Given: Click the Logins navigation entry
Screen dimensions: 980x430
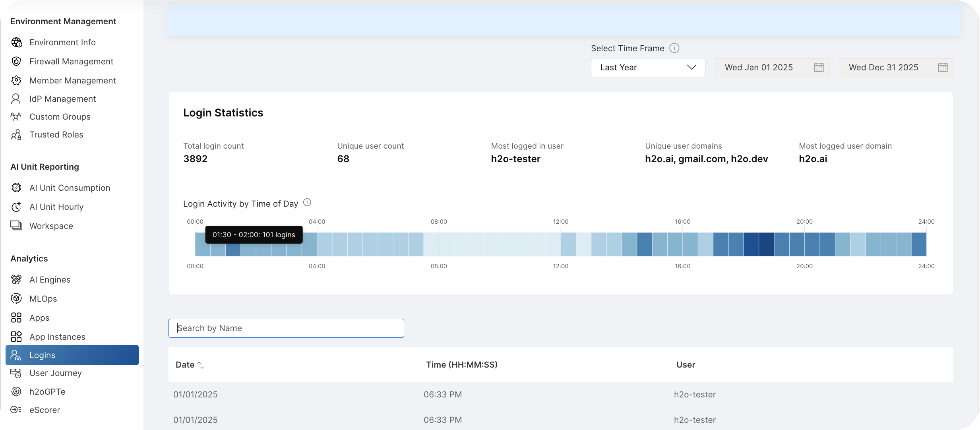Looking at the screenshot, I should pyautogui.click(x=43, y=355).
